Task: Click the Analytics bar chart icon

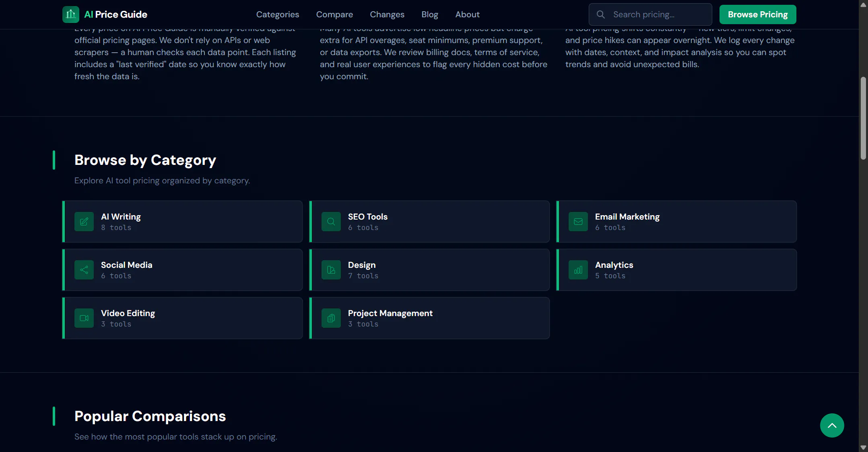Action: (578, 270)
